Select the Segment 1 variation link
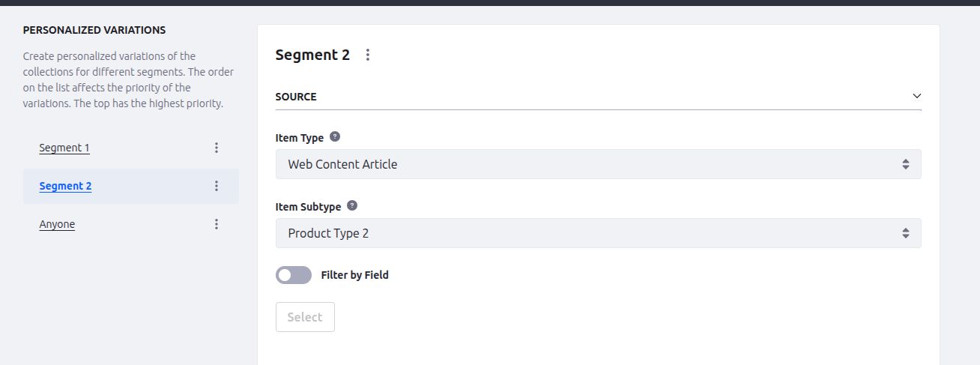 click(x=64, y=148)
